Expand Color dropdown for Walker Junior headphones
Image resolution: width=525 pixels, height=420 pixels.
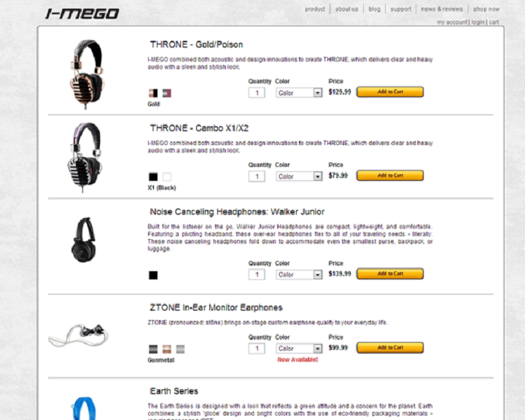(299, 275)
